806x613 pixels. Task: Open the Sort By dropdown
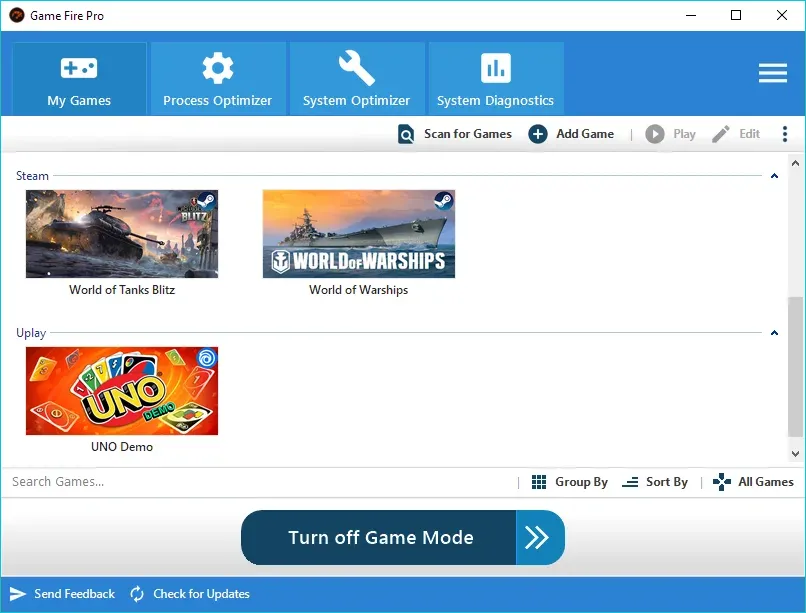[655, 482]
